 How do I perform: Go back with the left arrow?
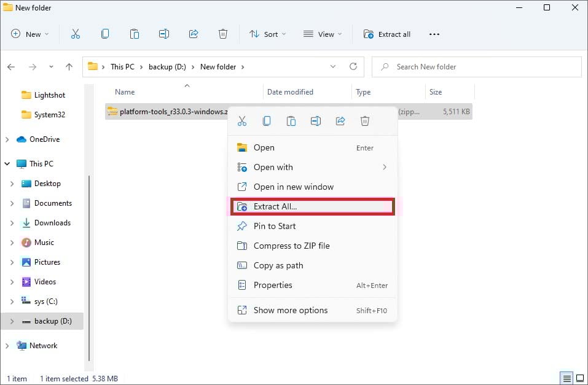[11, 67]
